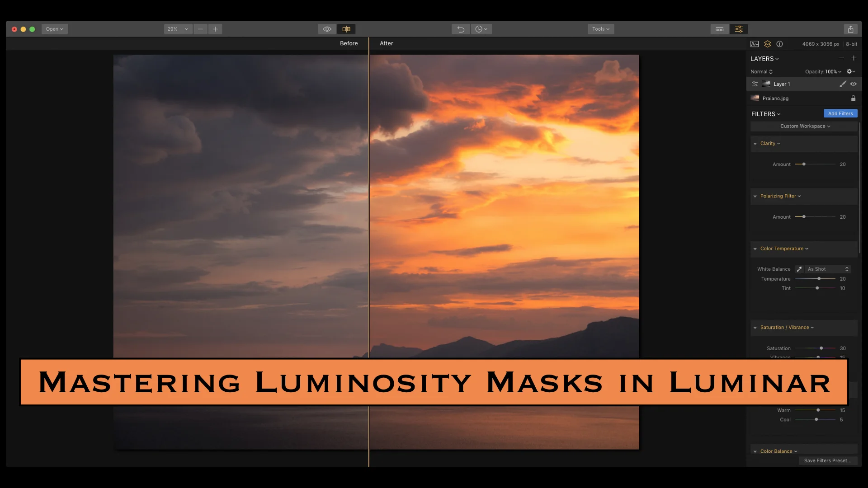Screen dimensions: 868x488
Task: Click the undo arrow icon
Action: pos(461,29)
